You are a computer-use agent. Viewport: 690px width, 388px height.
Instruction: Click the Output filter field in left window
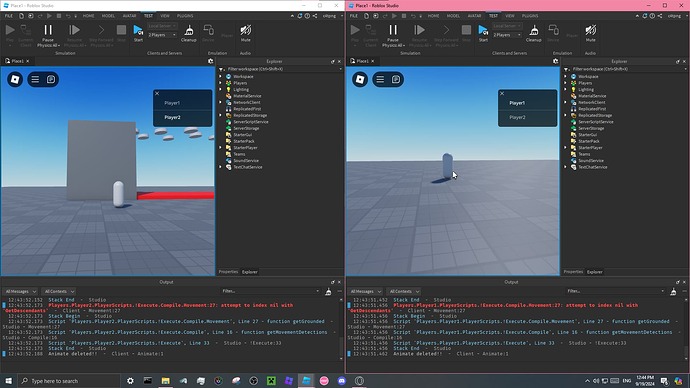tap(270, 291)
